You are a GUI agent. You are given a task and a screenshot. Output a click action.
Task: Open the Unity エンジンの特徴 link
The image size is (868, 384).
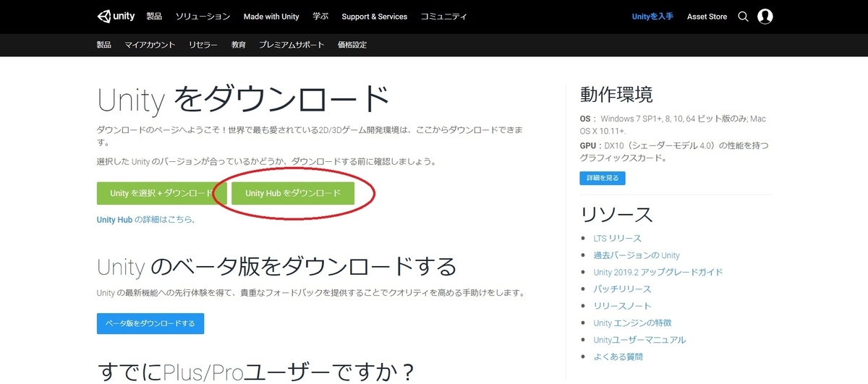click(x=632, y=323)
